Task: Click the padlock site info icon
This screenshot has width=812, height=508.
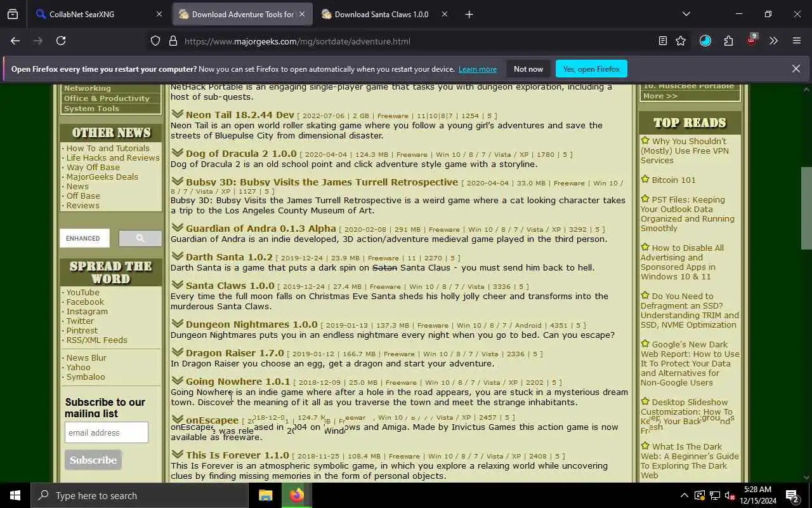Action: [x=173, y=41]
